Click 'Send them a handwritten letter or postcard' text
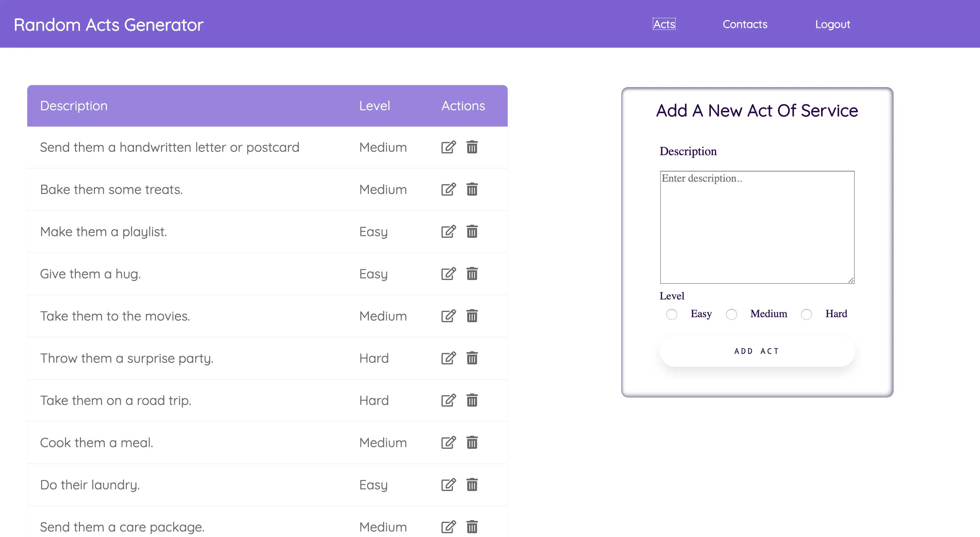Screen dimensions: 980x537 [x=170, y=147]
